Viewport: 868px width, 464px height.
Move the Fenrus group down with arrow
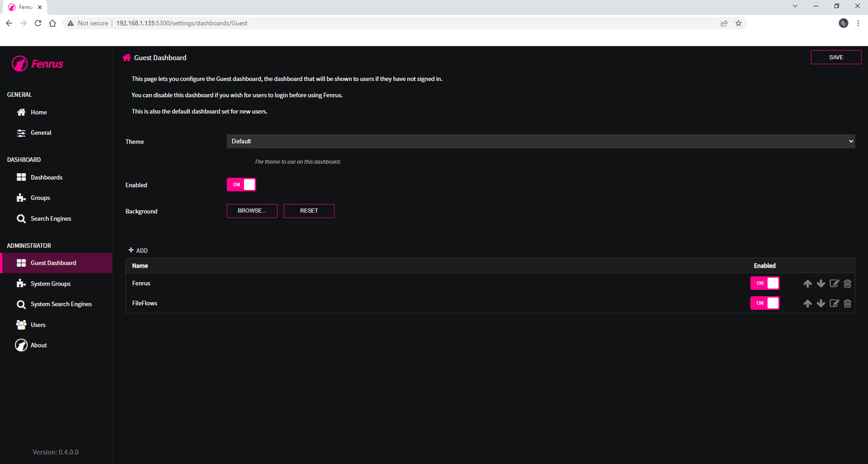pyautogui.click(x=820, y=284)
